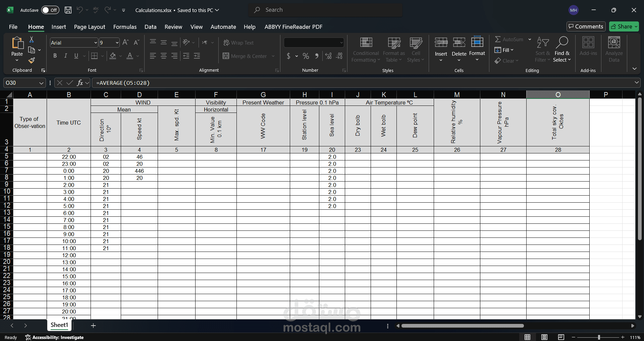The height and width of the screenshot is (341, 644).
Task: Toggle bold formatting
Action: [55, 56]
